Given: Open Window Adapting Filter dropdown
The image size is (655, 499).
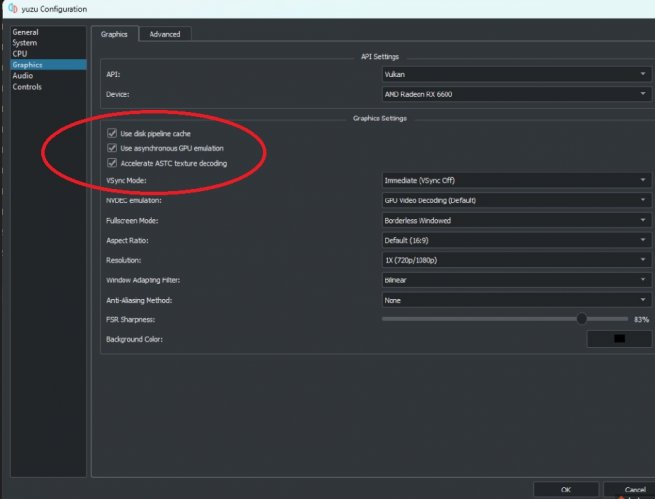Looking at the screenshot, I should click(516, 280).
